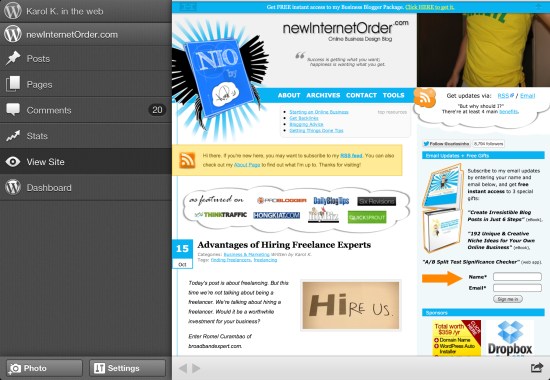Open the Karol K. in the web blog
The image size is (550, 380).
click(x=86, y=11)
